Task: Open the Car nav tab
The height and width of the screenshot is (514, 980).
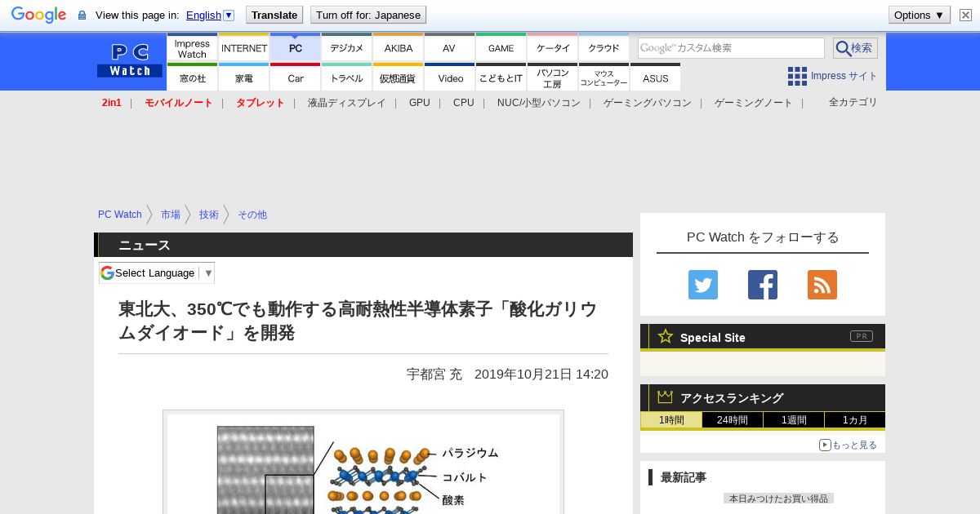Action: (x=296, y=78)
